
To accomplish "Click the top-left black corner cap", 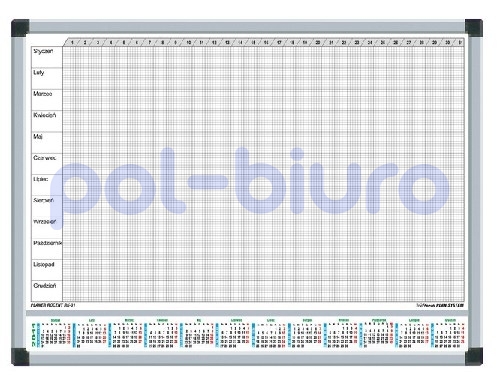I will pos(20,28).
